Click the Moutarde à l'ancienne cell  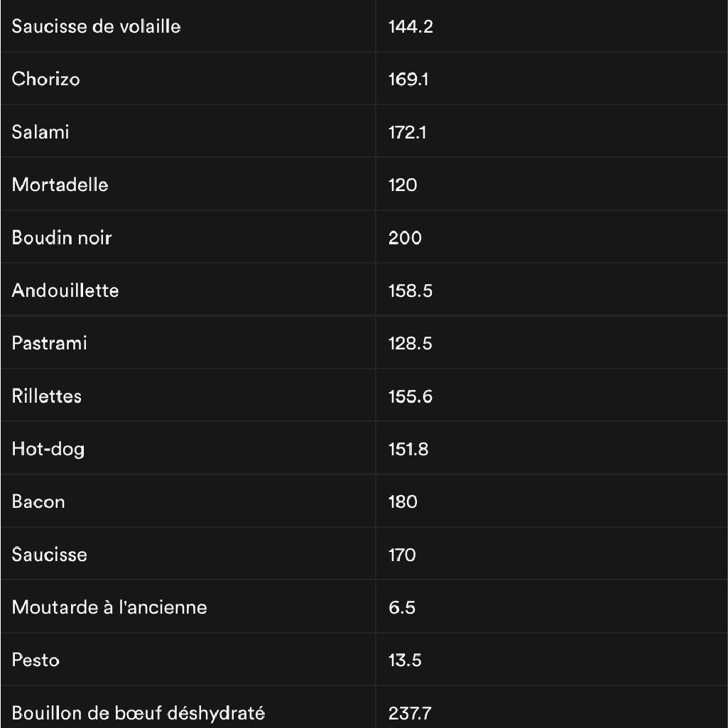[109, 607]
